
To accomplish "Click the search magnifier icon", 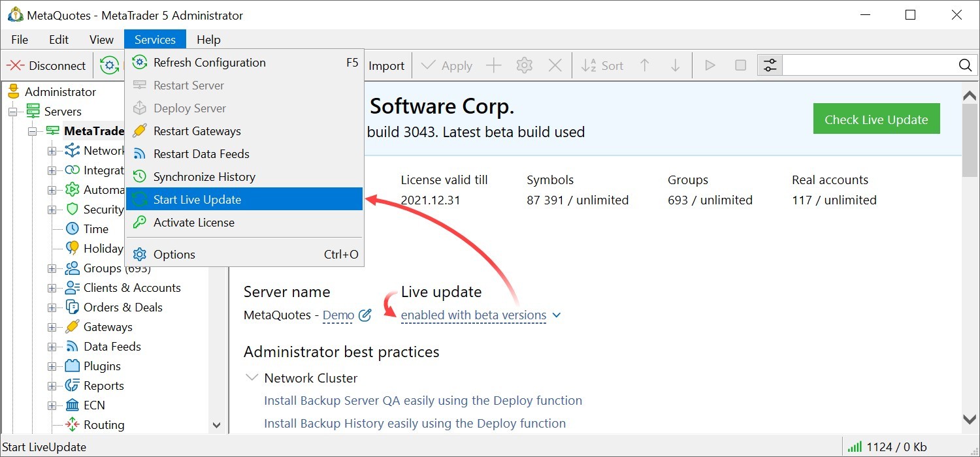I will 965,65.
